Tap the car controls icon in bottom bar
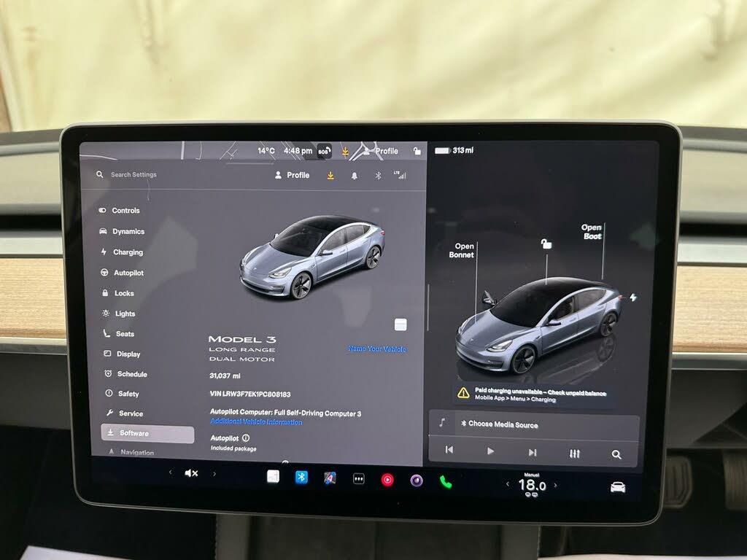The image size is (747, 560). (x=618, y=487)
